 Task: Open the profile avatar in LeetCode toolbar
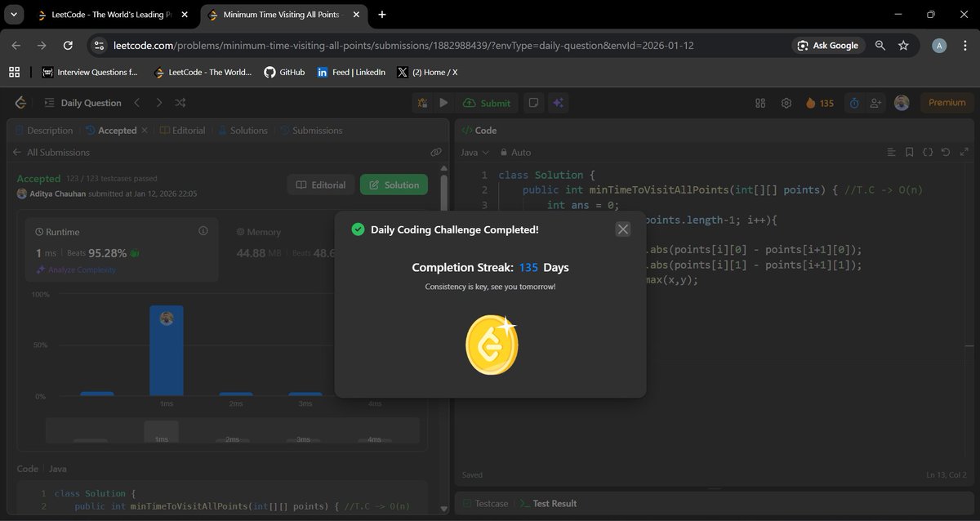point(902,103)
